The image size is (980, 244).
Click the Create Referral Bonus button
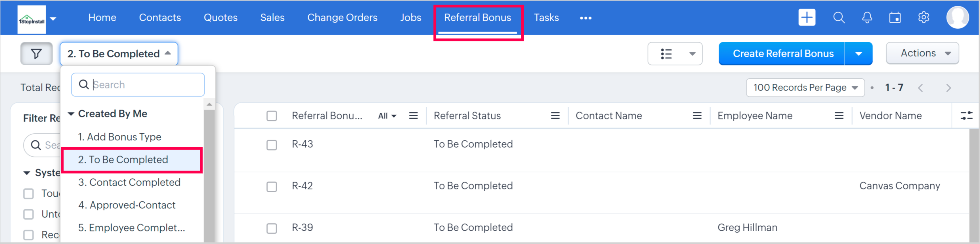[783, 54]
